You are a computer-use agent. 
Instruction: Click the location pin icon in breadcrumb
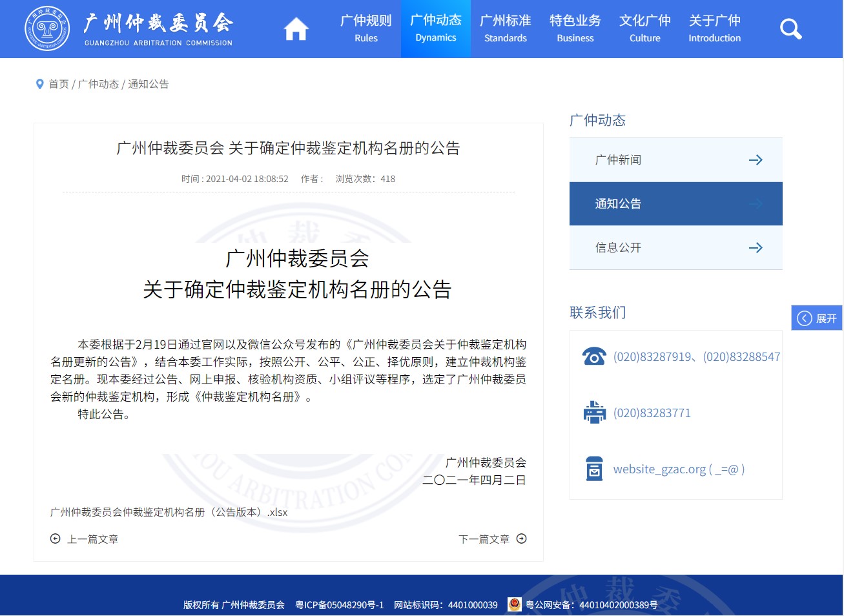click(40, 84)
